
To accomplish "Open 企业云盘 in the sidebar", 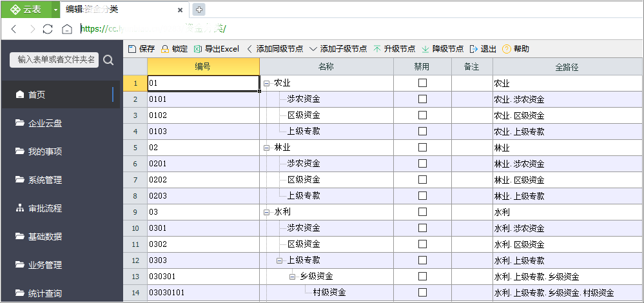I will [60, 123].
